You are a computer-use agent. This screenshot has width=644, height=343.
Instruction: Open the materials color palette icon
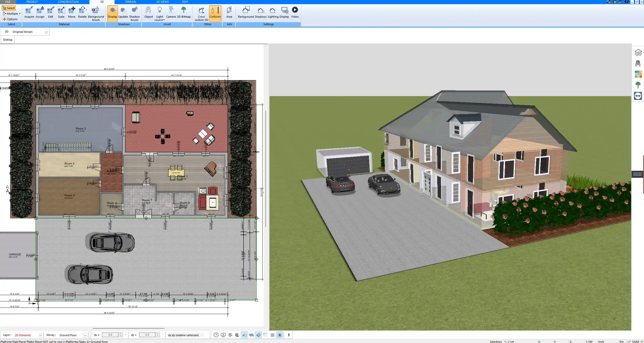click(x=638, y=74)
